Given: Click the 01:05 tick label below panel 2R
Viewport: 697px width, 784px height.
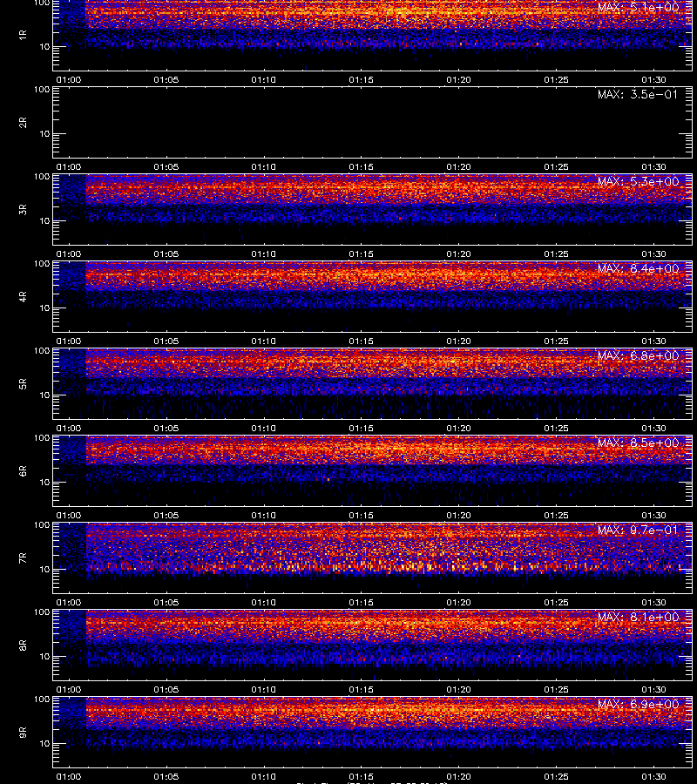Looking at the screenshot, I should 166,167.
